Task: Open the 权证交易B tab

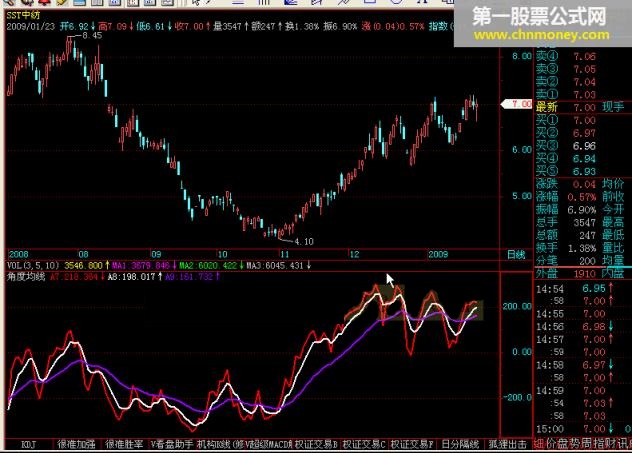Action: click(x=316, y=445)
